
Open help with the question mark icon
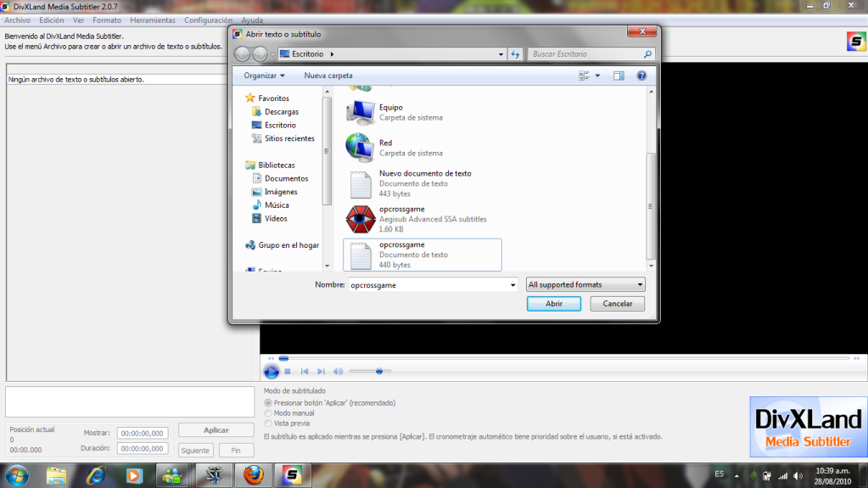tap(641, 76)
